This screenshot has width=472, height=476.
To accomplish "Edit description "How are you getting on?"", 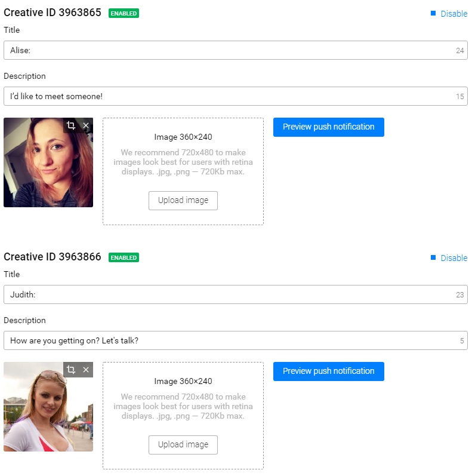I will point(236,340).
